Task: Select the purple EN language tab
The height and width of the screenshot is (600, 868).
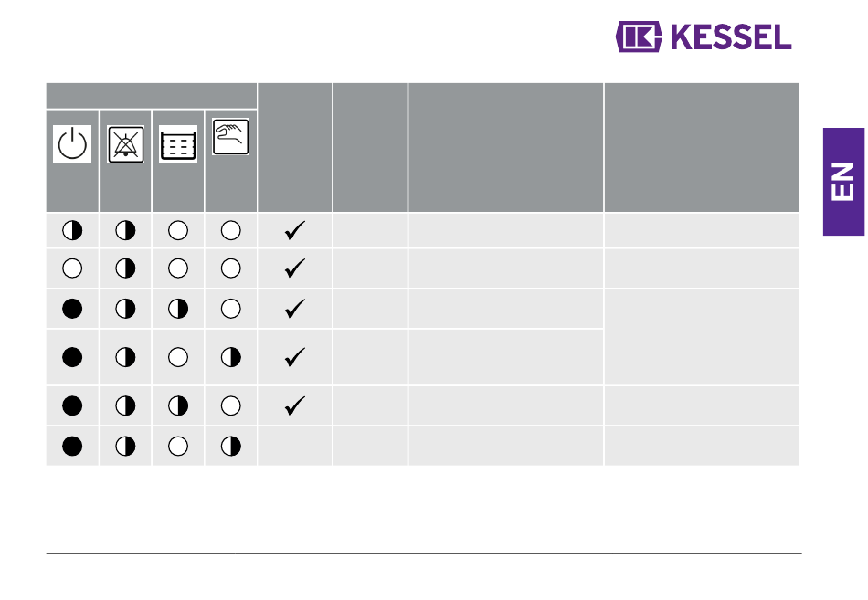Action: [x=843, y=182]
